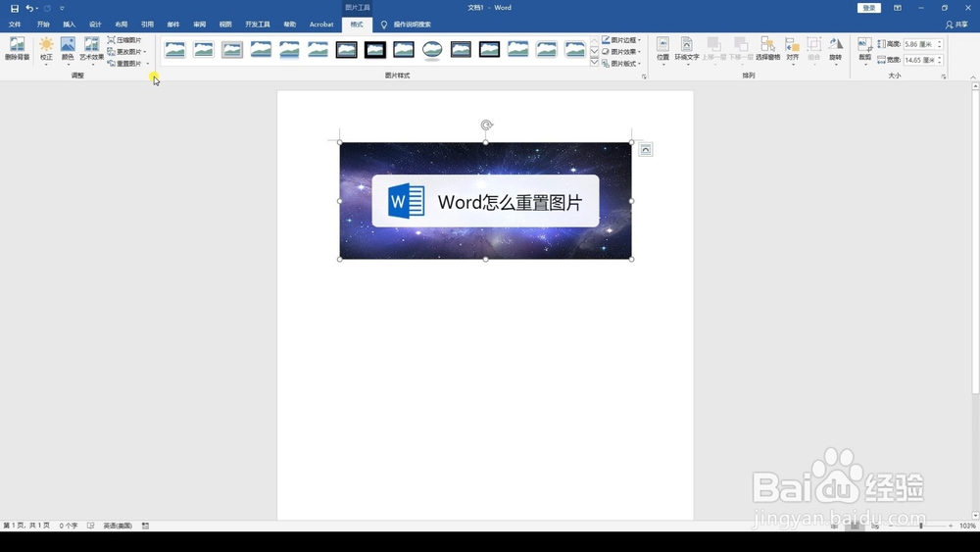
Task: Click the word count (0 个字) in status bar
Action: (69, 526)
